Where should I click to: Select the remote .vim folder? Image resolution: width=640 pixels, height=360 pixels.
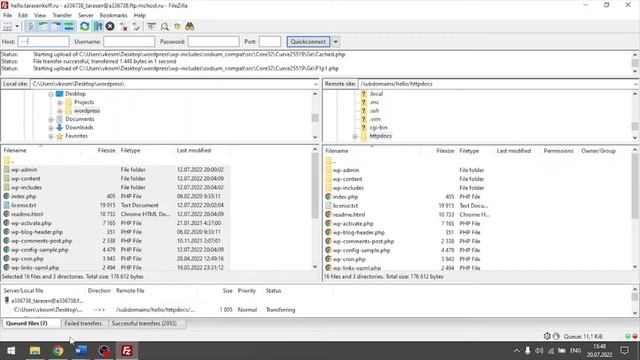coord(375,119)
